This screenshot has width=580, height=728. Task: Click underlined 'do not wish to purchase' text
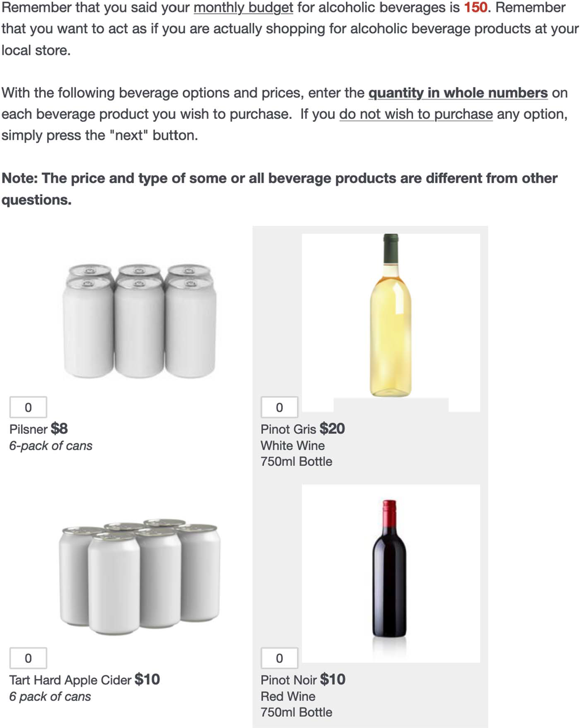pyautogui.click(x=416, y=114)
